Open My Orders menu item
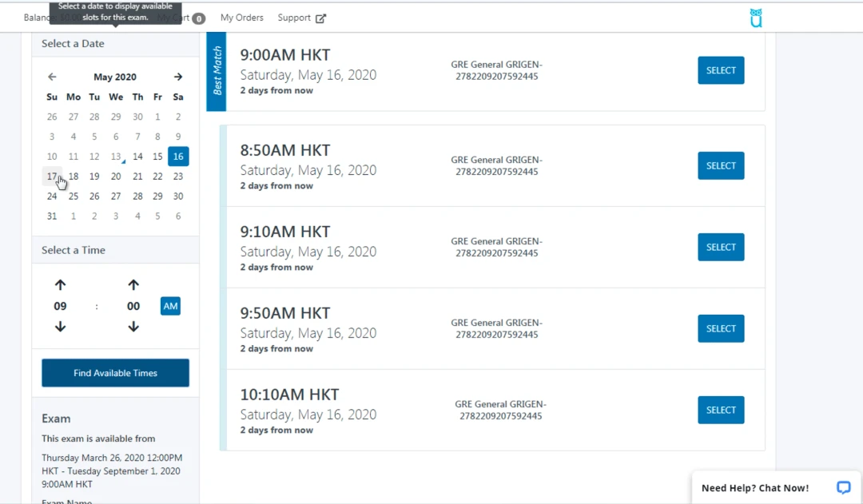The height and width of the screenshot is (504, 863). pyautogui.click(x=241, y=18)
